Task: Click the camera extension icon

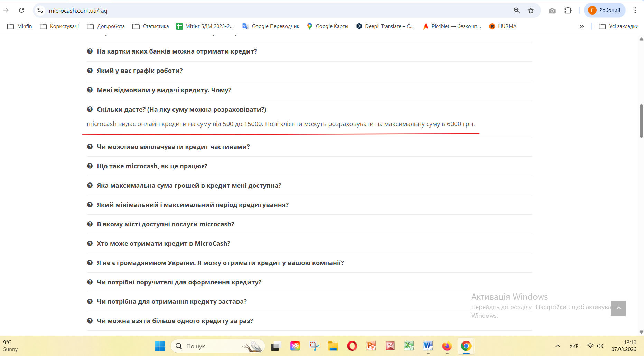Action: point(552,10)
